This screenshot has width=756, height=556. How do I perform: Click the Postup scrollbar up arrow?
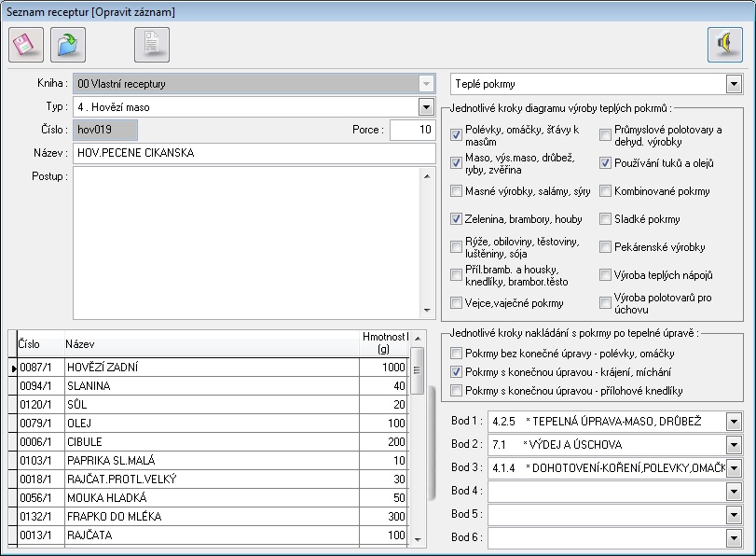click(427, 176)
